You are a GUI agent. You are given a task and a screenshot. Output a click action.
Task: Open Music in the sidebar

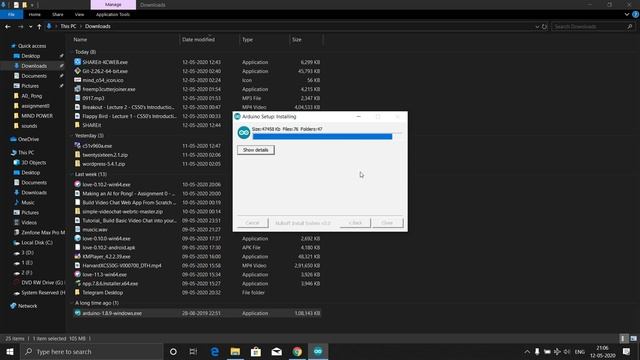tap(28, 202)
